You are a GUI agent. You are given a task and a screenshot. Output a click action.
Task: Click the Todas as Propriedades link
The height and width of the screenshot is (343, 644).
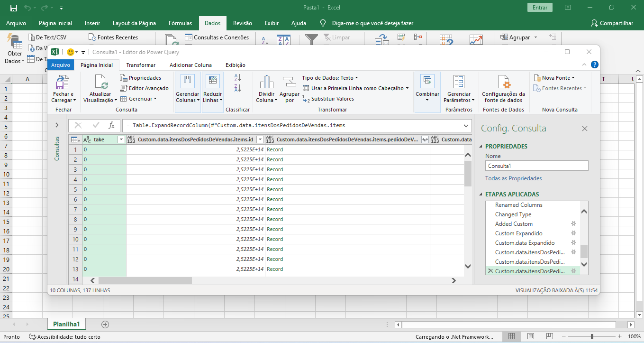(513, 178)
